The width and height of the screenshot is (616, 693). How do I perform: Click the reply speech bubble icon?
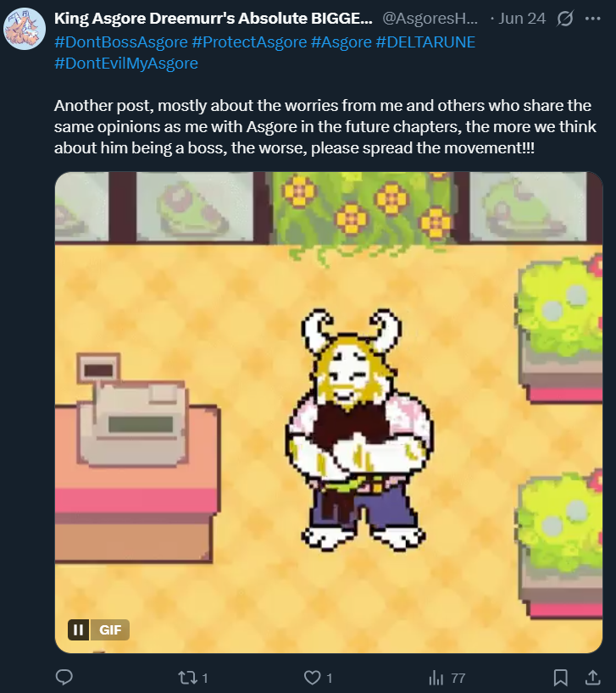click(x=64, y=677)
